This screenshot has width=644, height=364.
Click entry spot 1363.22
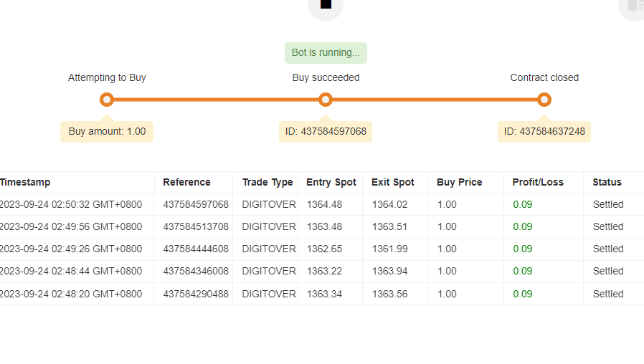pos(324,271)
